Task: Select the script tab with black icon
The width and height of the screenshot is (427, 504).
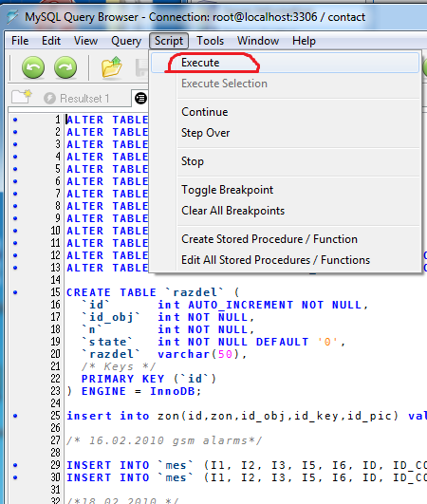Action: tap(140, 98)
